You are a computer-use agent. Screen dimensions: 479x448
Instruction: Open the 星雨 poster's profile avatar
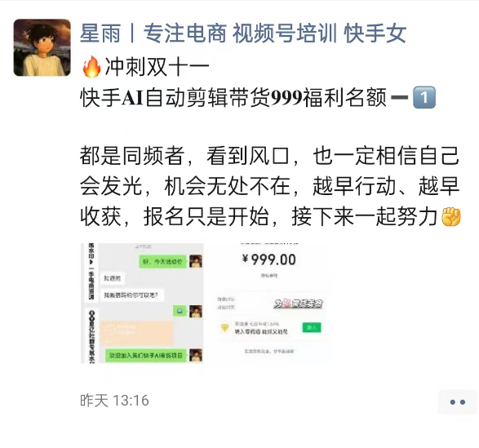pyautogui.click(x=42, y=47)
